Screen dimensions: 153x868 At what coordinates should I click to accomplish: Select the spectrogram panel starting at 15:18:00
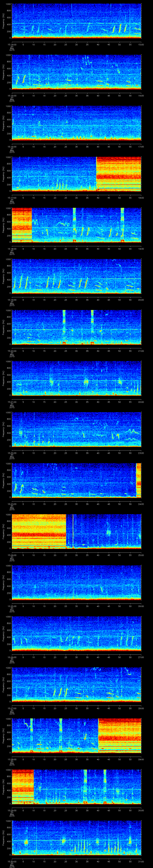click(76, 225)
